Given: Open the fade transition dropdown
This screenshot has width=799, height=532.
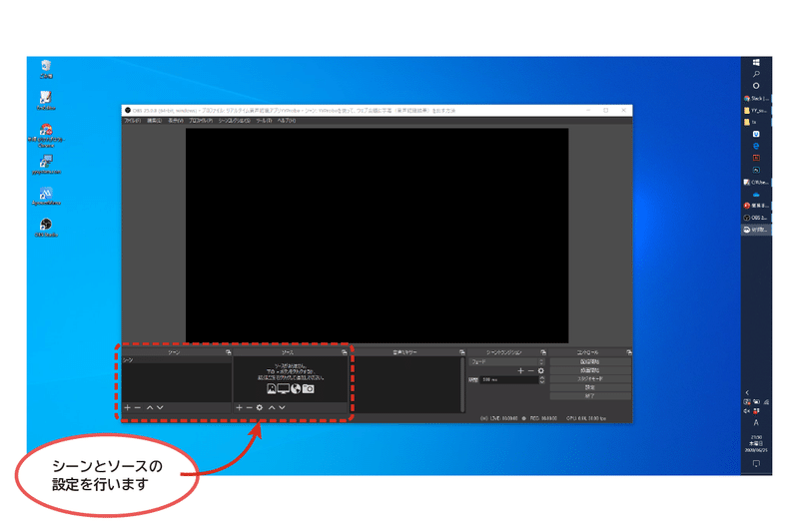Looking at the screenshot, I should coord(506,362).
